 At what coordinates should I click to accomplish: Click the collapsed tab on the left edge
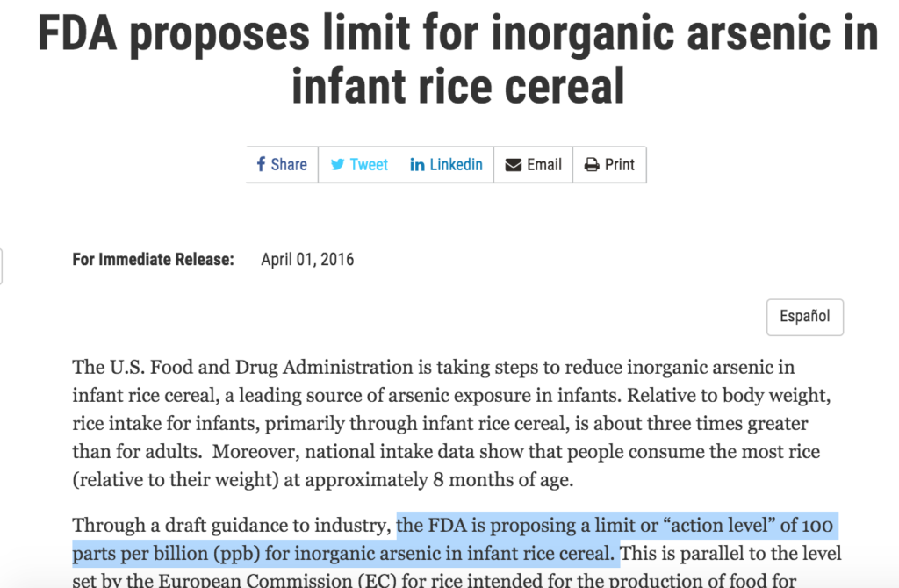point(1,267)
